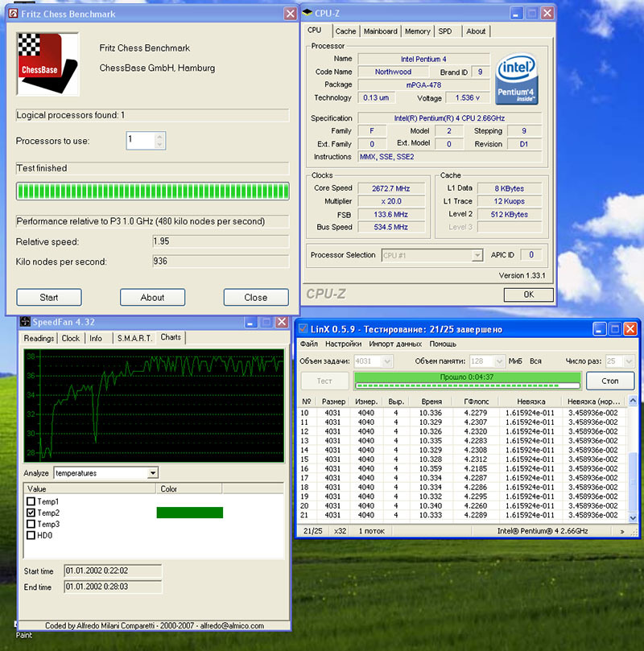The height and width of the screenshot is (651, 644).
Task: Click the disabled Тест button in LinX
Action: tap(324, 381)
